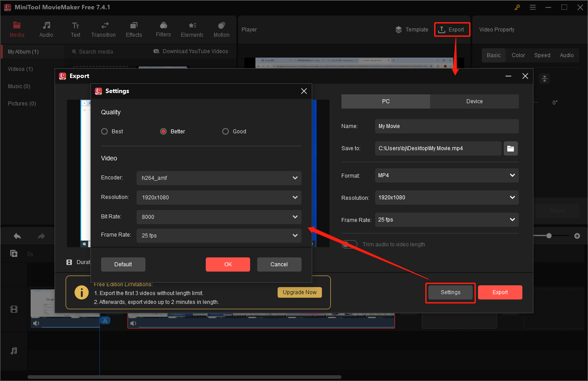Click the second video clip on timeline
This screenshot has height=381, width=588.
pyautogui.click(x=261, y=321)
